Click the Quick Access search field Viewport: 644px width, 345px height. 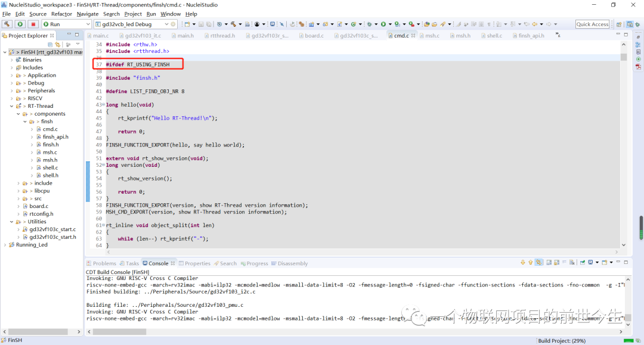pos(592,24)
